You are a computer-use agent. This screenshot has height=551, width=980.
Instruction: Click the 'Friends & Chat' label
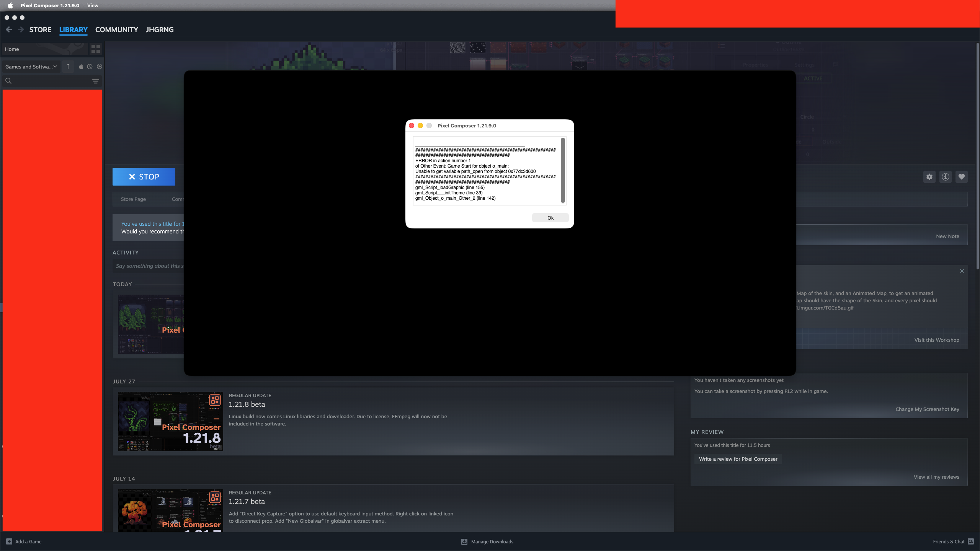pyautogui.click(x=949, y=541)
